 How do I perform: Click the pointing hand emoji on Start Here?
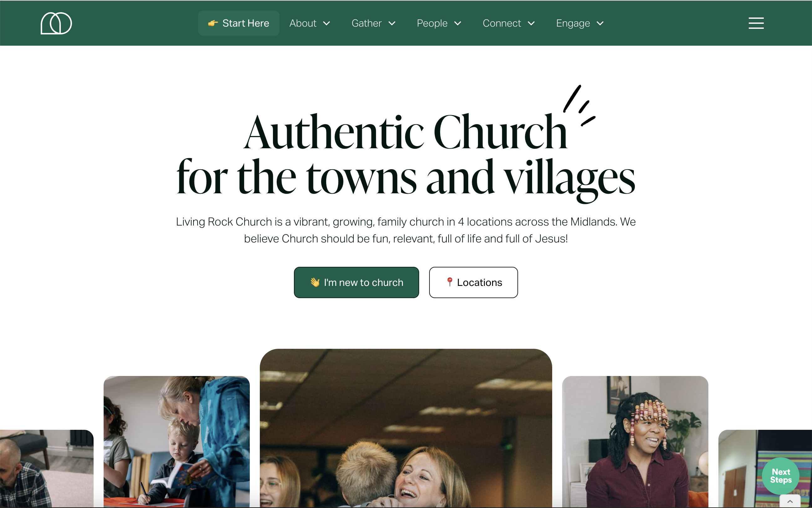(213, 23)
